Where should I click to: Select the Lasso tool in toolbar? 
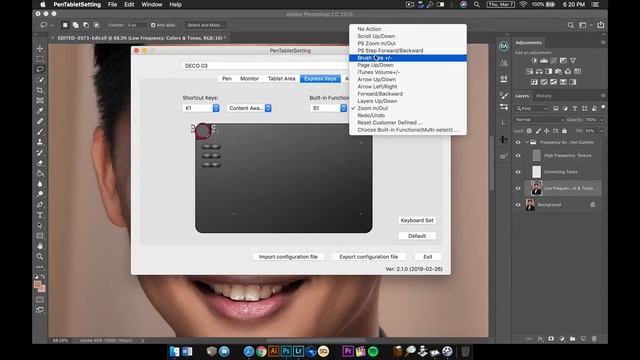(40, 69)
